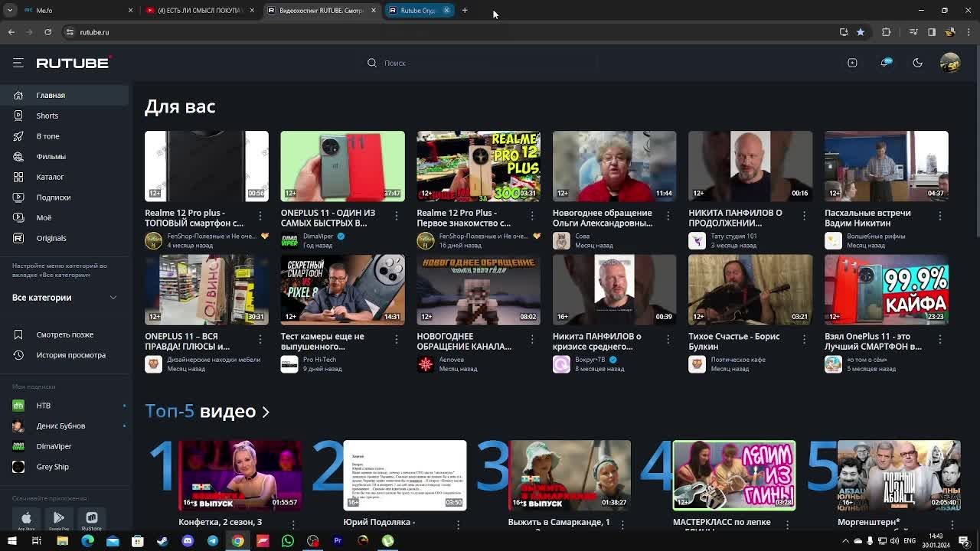Image resolution: width=980 pixels, height=551 pixels.
Task: Switch to the Me.fo browser tab
Action: pos(78,10)
